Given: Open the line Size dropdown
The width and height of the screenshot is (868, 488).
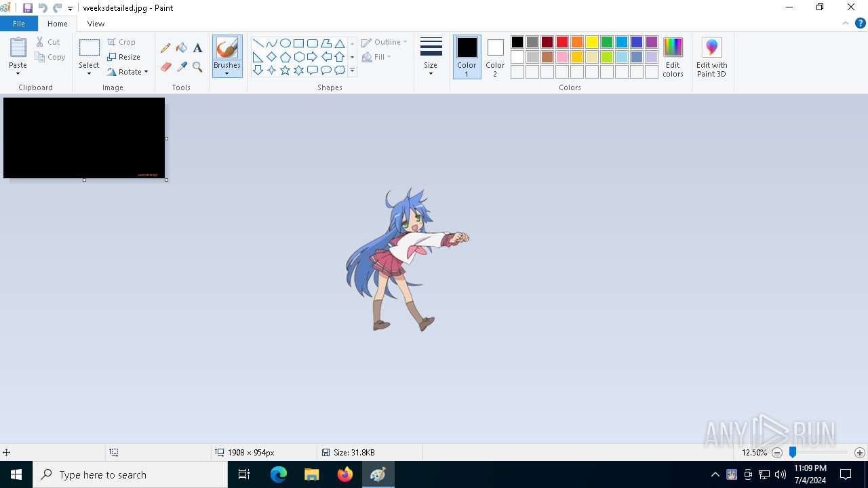Looking at the screenshot, I should pos(431,56).
